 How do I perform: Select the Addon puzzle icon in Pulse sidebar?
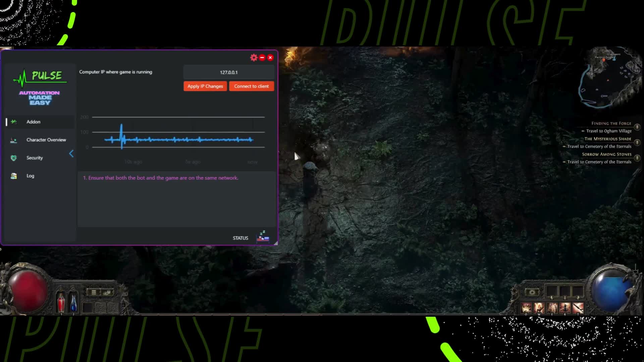14,122
